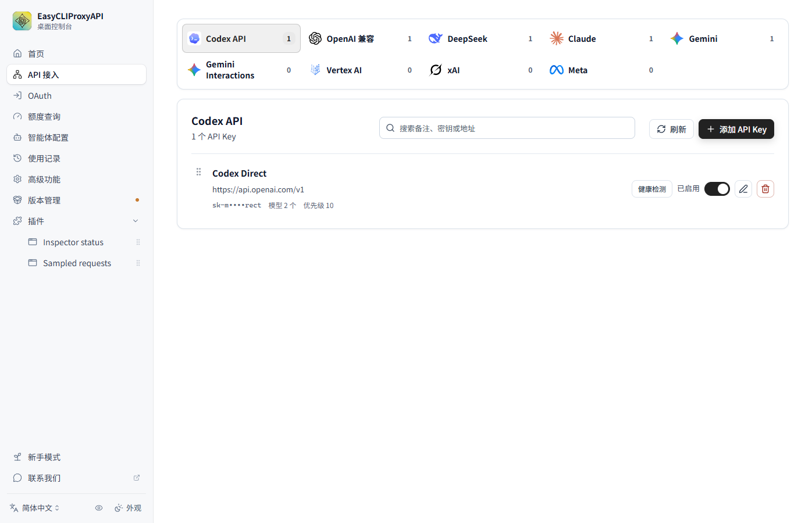The image size is (812, 523).
Task: Click the https://api.openai.com/v1 address text
Action: [258, 189]
